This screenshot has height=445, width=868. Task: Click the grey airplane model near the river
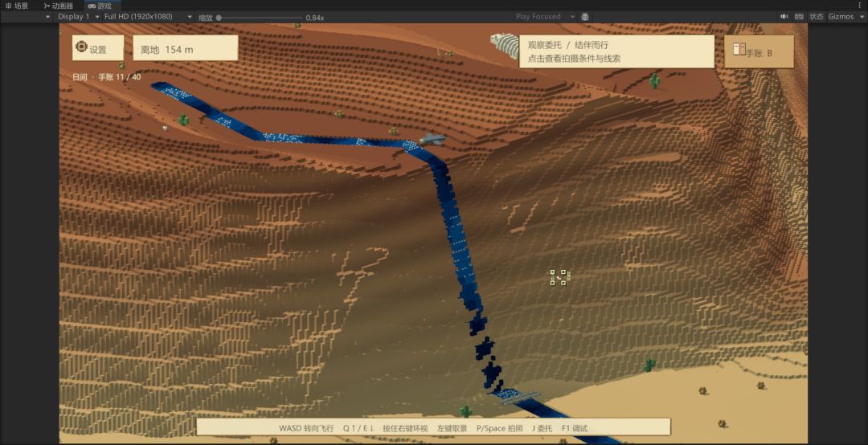coord(432,139)
